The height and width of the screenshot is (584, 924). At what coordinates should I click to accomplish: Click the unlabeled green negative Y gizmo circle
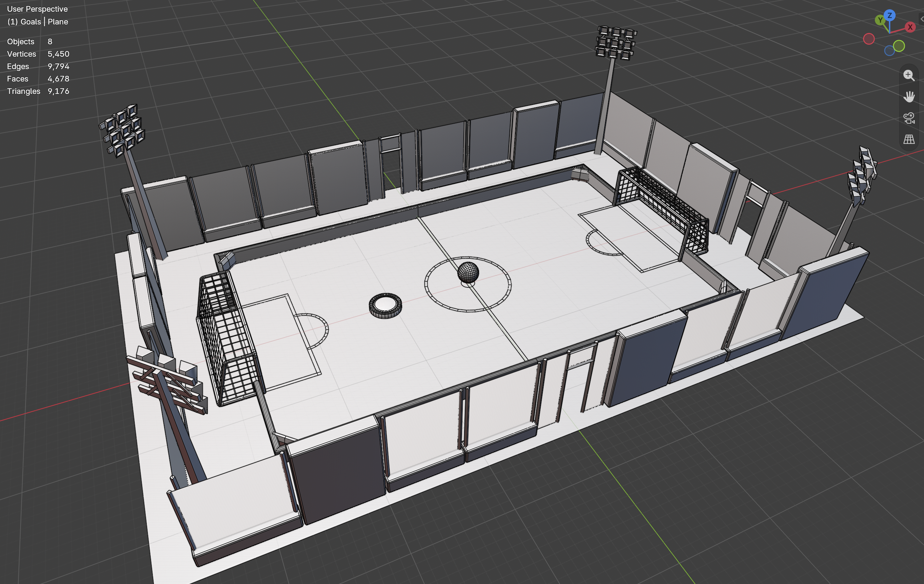[899, 46]
